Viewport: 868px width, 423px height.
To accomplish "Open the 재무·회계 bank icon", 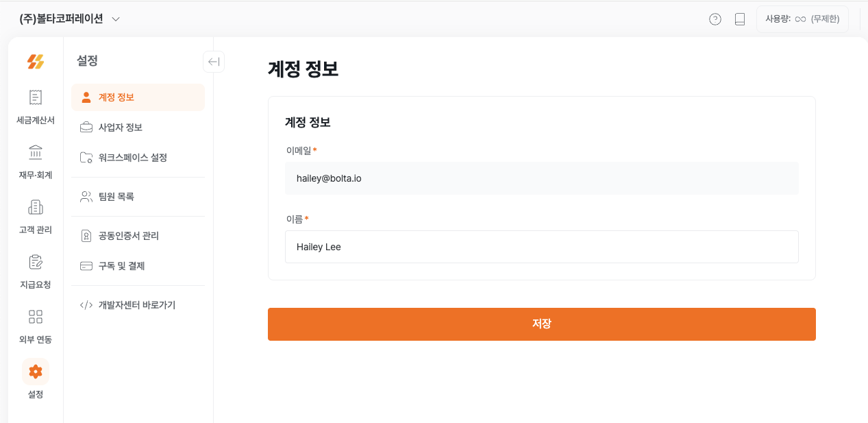I will pyautogui.click(x=36, y=153).
